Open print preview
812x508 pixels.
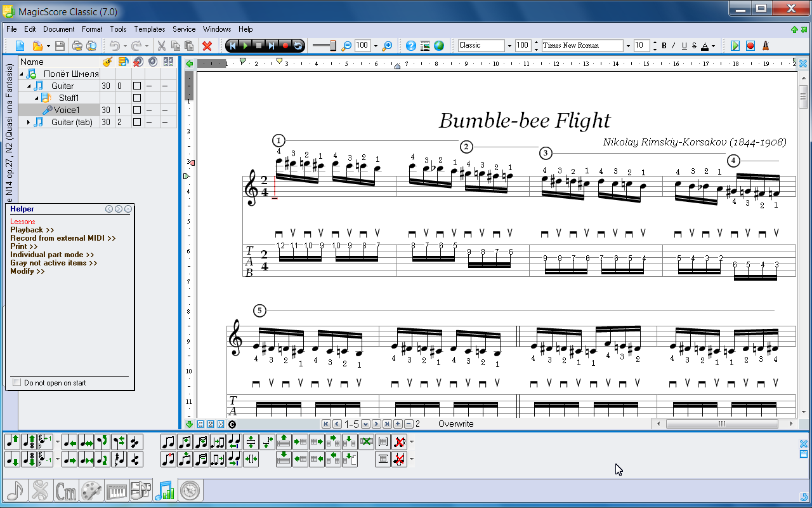(x=91, y=46)
